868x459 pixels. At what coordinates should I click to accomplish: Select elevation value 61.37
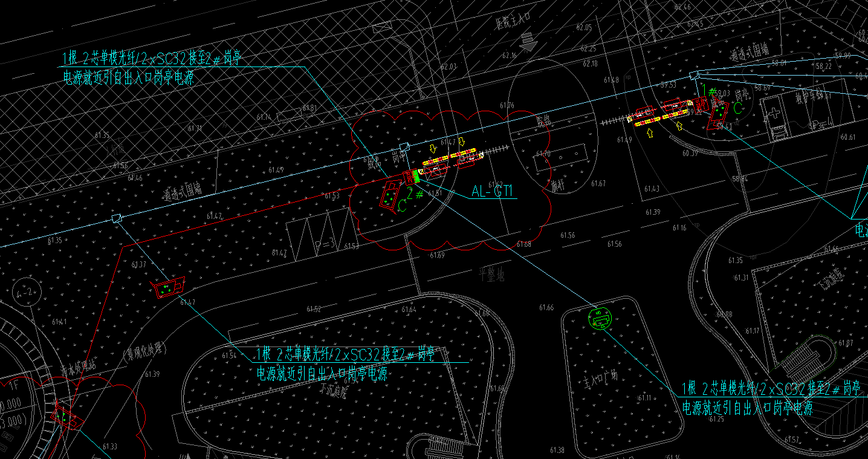pyautogui.click(x=139, y=264)
